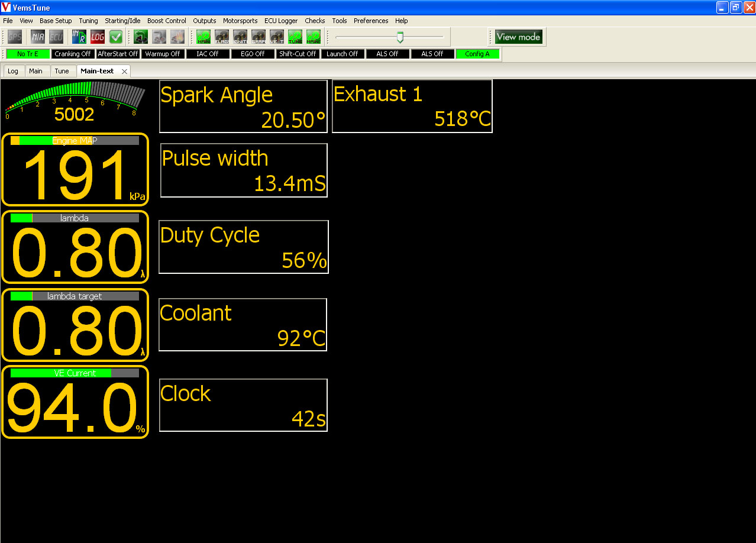
Task: Click the toolbar slider handle
Action: 400,37
